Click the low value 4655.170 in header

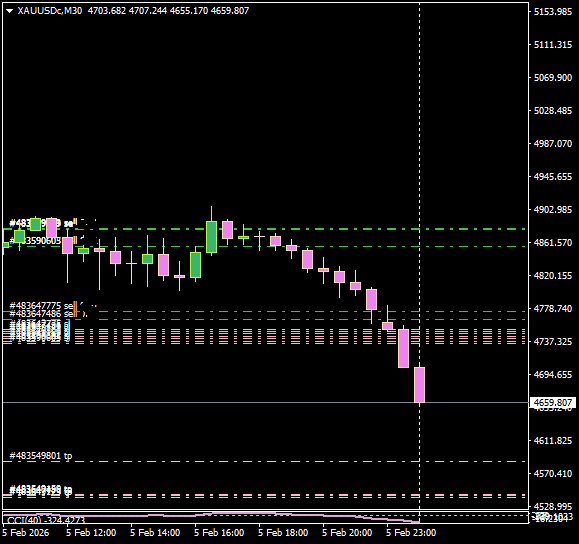189,11
